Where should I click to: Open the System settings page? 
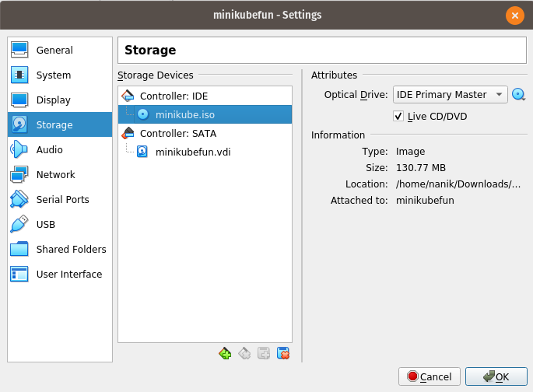click(x=54, y=75)
